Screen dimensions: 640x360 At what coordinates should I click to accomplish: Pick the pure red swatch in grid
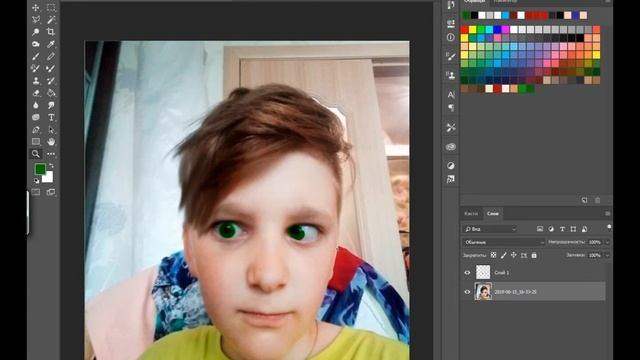point(464,29)
